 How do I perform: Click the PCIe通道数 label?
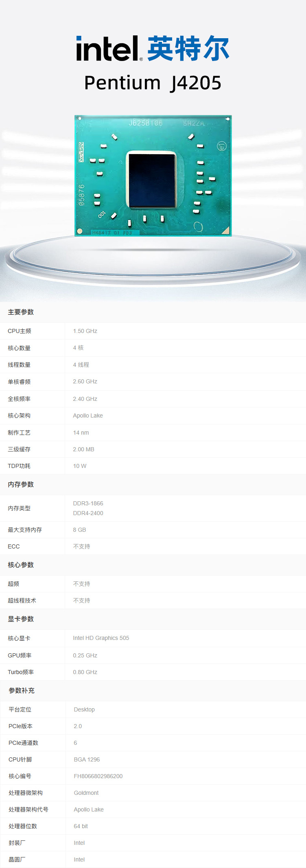point(23,743)
